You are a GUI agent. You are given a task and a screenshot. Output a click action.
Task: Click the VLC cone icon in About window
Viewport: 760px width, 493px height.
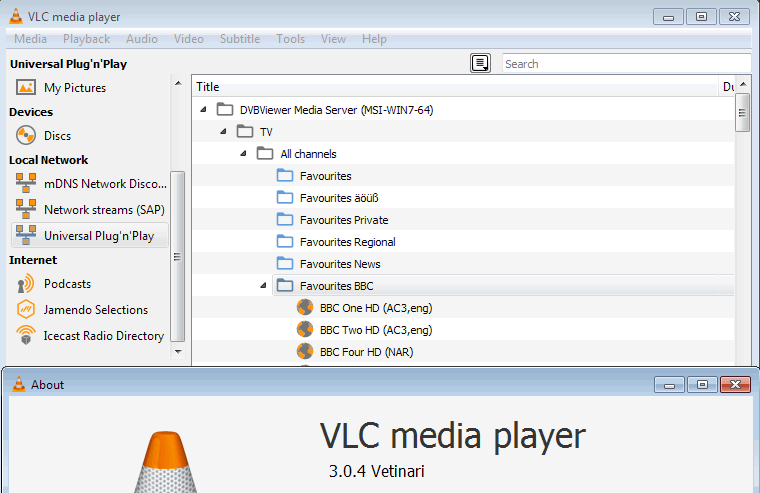coord(18,384)
